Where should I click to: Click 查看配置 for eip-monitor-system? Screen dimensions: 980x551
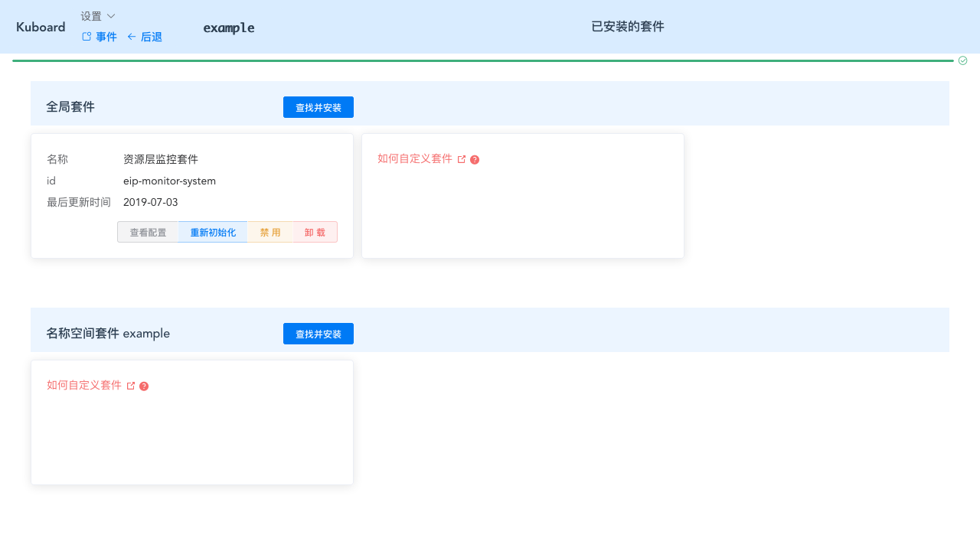click(x=148, y=232)
